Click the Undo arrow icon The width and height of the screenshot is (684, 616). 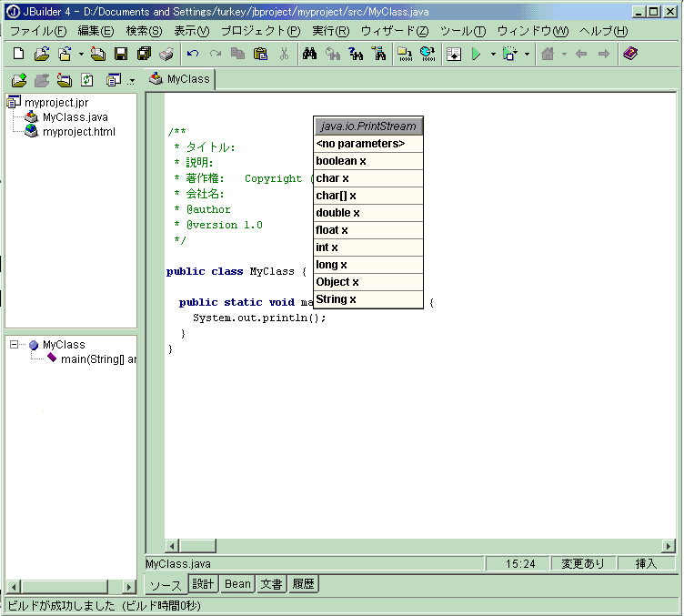coord(193,55)
